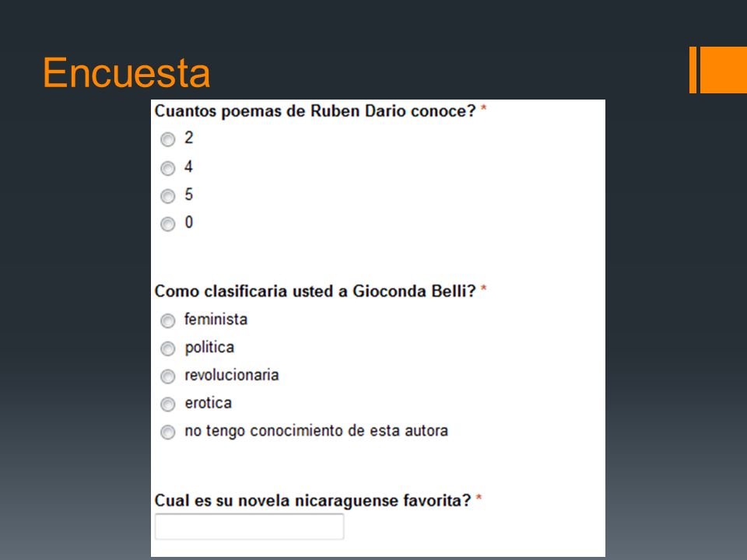The image size is (747, 560).
Task: Click the thin orange vertical bar
Action: coord(693,69)
